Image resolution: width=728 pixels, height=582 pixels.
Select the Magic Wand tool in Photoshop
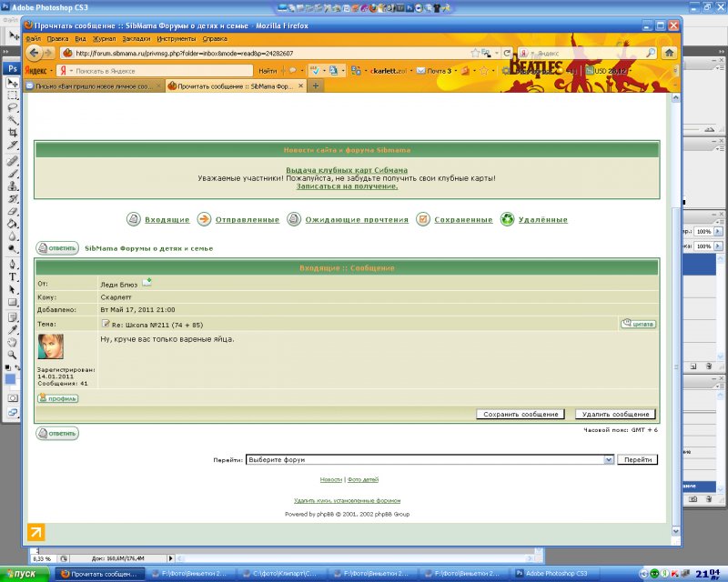point(13,120)
